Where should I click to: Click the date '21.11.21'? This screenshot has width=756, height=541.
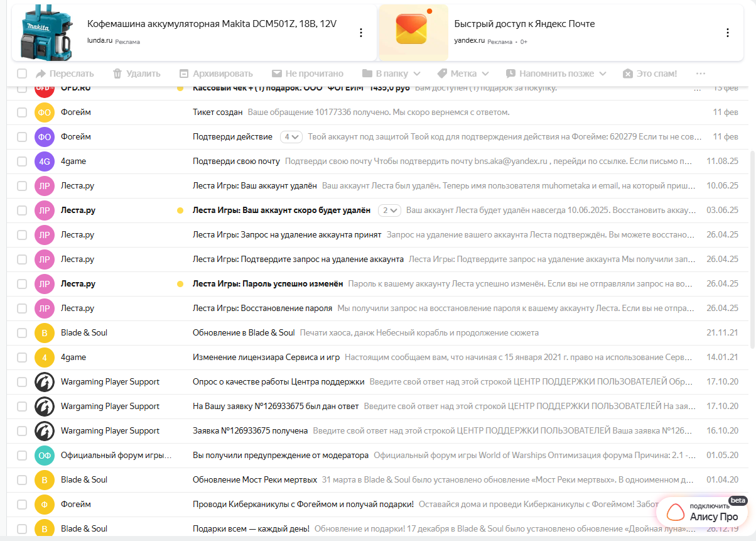[722, 333]
